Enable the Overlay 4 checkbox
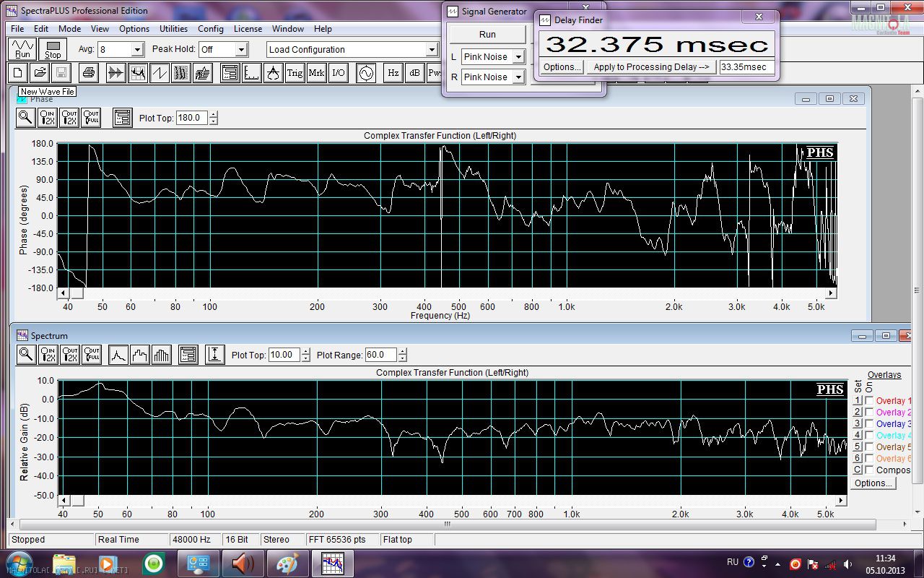 [869, 436]
